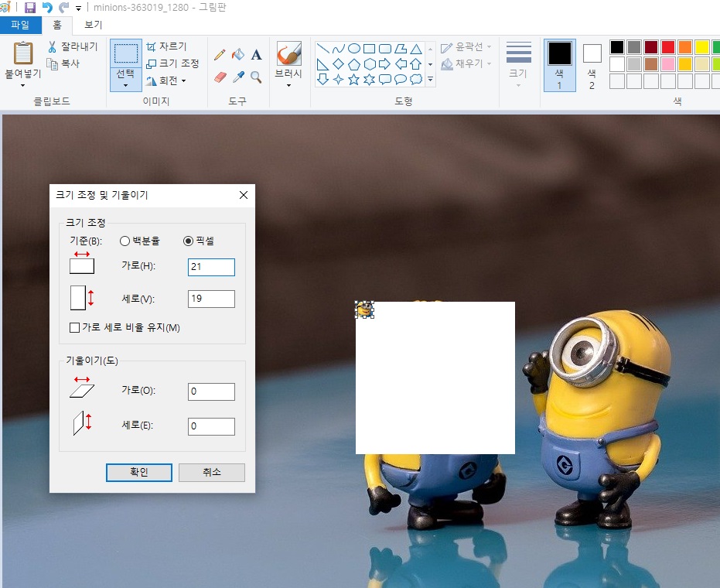Switch to the Home (홈) tab

click(x=56, y=25)
